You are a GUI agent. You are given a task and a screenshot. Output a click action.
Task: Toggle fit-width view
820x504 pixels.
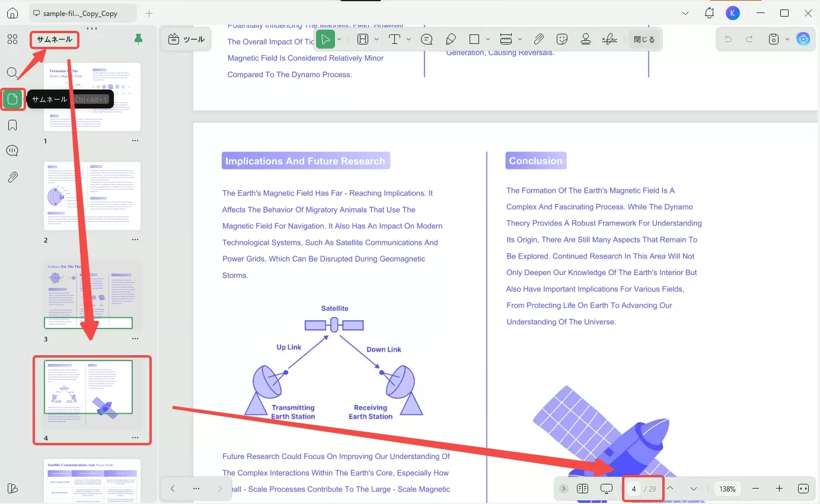[x=803, y=489]
